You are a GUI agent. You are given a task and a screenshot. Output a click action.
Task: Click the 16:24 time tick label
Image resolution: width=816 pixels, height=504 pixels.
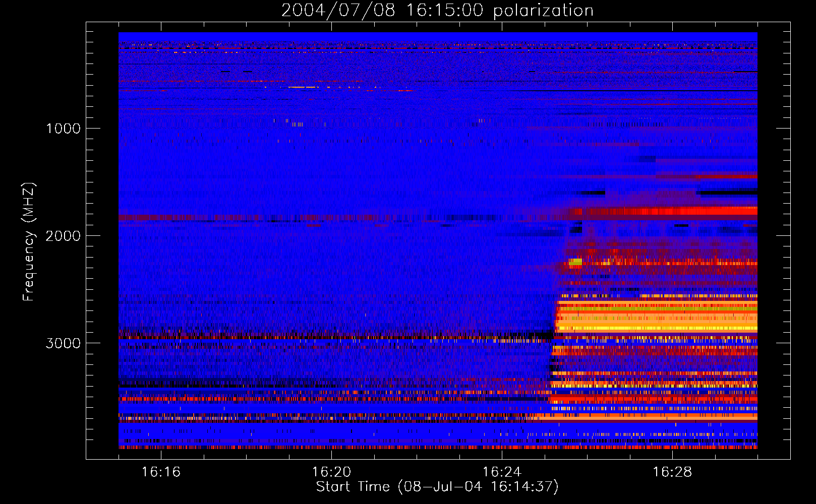pos(502,472)
